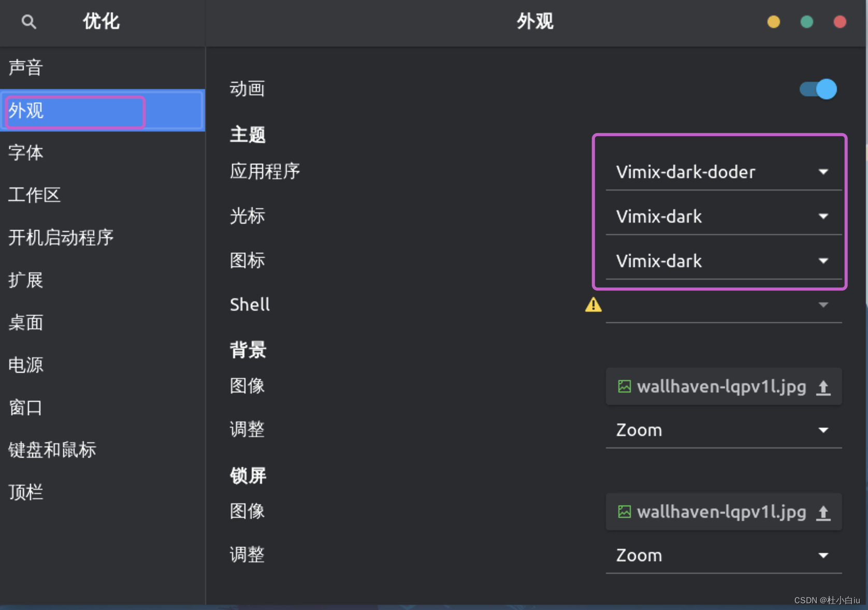The width and height of the screenshot is (868, 610).
Task: Open the 工作区 section
Action: (103, 195)
